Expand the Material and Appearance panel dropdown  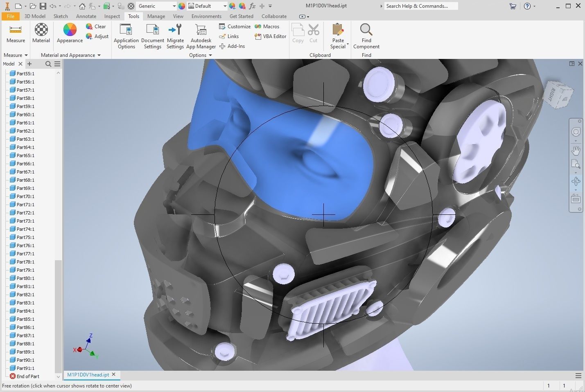pos(99,55)
